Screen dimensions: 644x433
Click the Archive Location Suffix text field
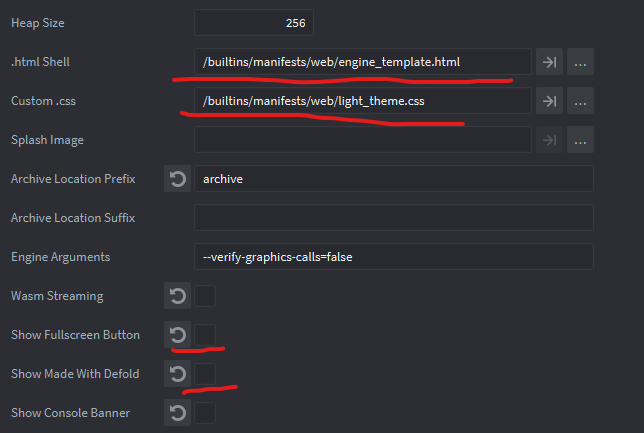point(393,218)
